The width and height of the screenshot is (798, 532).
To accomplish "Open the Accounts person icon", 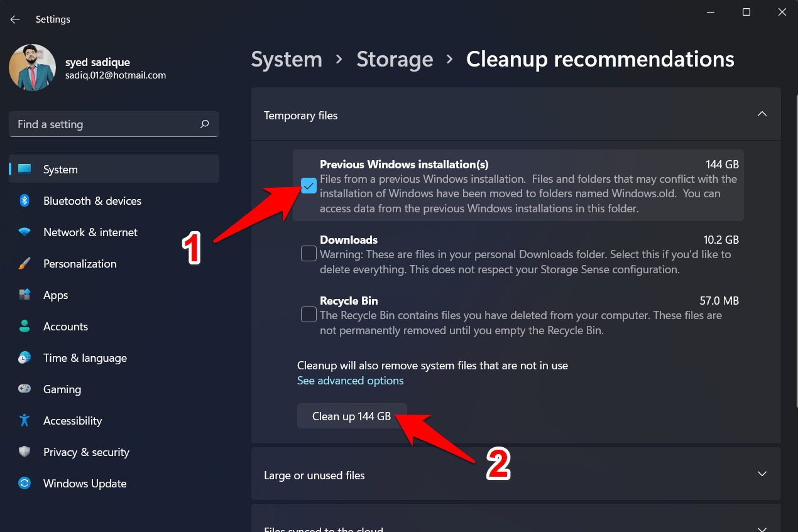I will pos(25,327).
